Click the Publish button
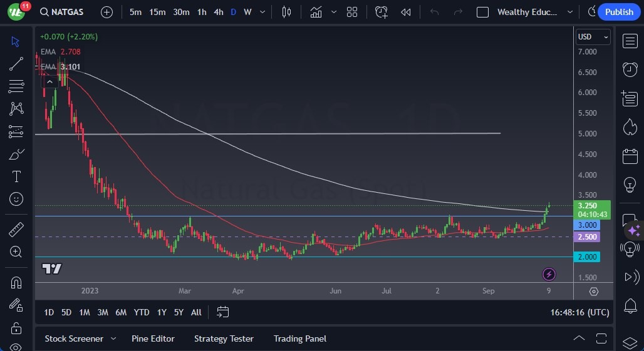644x351 pixels. (x=619, y=12)
